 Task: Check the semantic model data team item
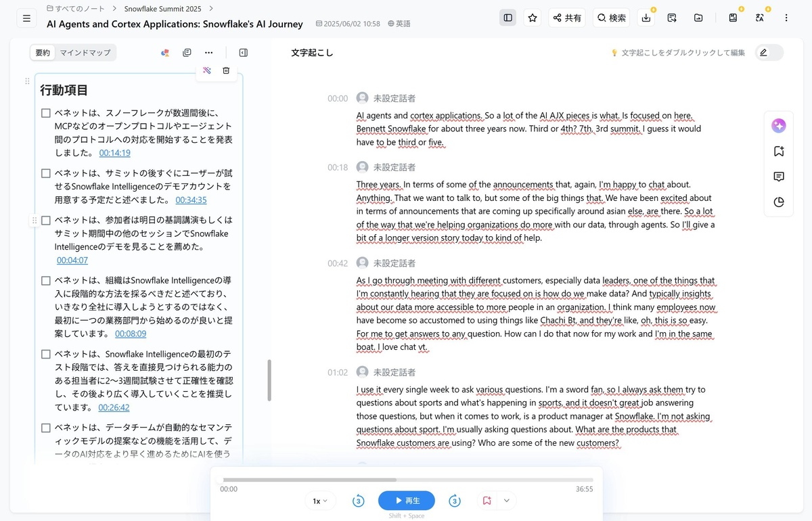[46, 428]
